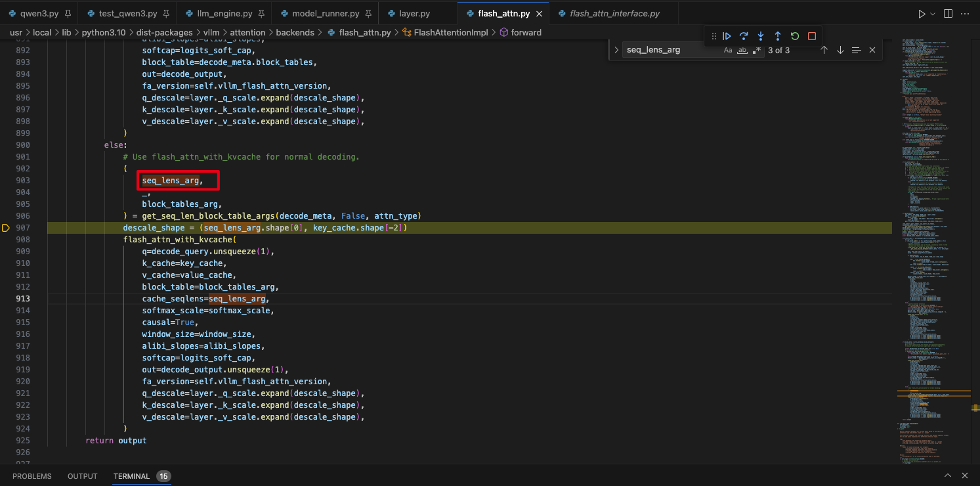Image resolution: width=980 pixels, height=486 pixels.
Task: Open the Run dropdown arrow at top right
Action: (932, 13)
